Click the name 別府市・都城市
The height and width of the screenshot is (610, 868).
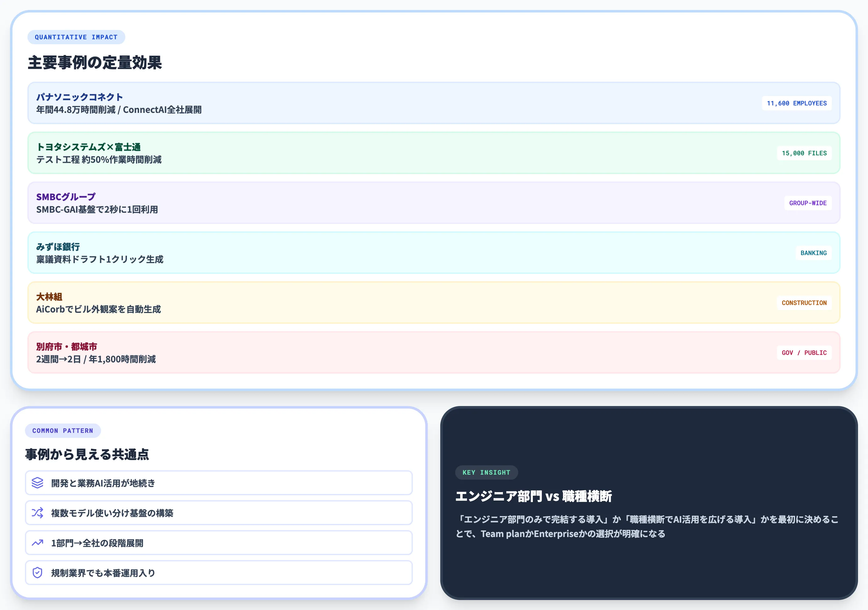(x=66, y=347)
